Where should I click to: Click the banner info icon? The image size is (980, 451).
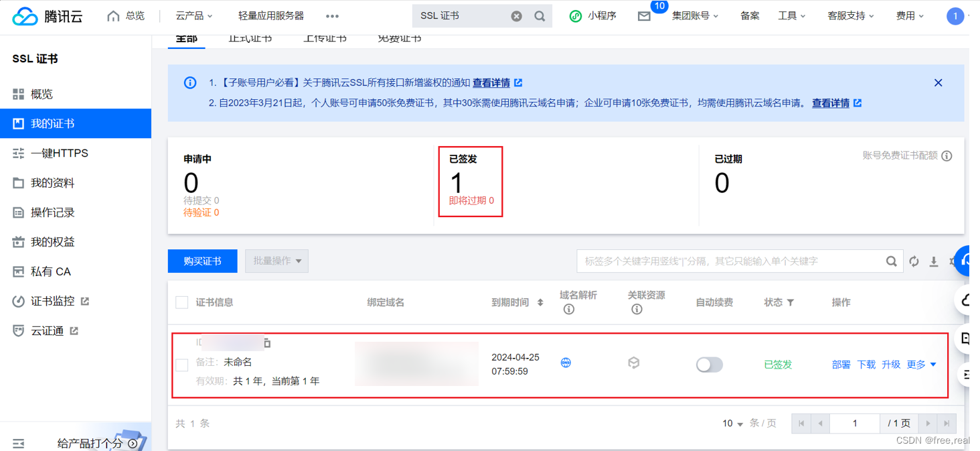click(190, 82)
